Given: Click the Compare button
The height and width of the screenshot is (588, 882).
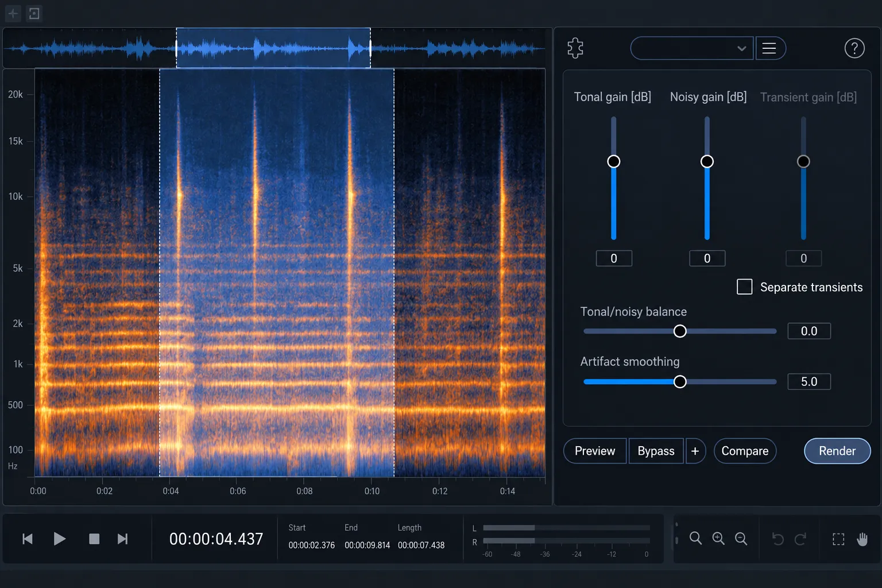Looking at the screenshot, I should [x=745, y=451].
